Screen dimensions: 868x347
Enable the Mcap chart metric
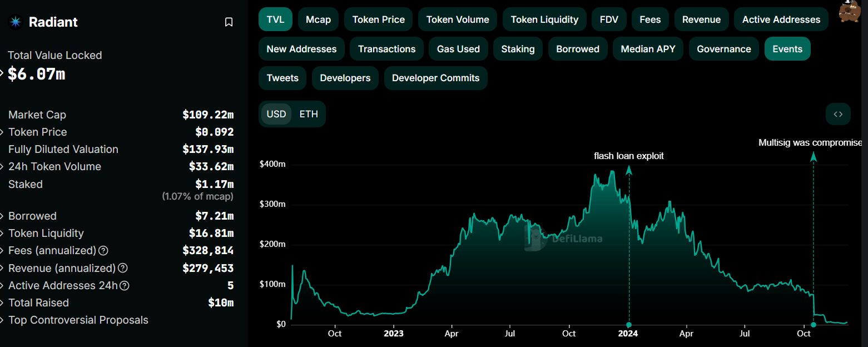(319, 19)
